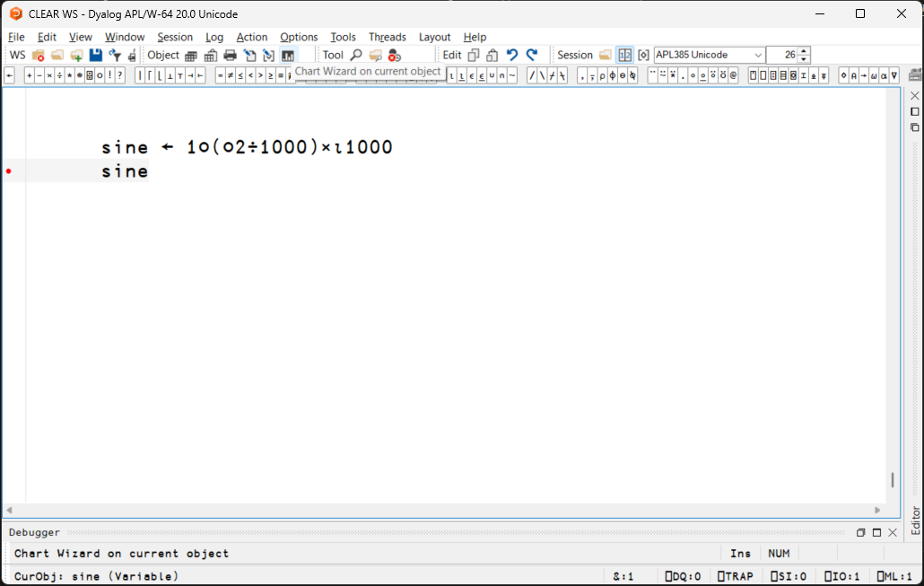Click the CurObj: sine (Variable) status text
This screenshot has height=586, width=924.
(96, 576)
